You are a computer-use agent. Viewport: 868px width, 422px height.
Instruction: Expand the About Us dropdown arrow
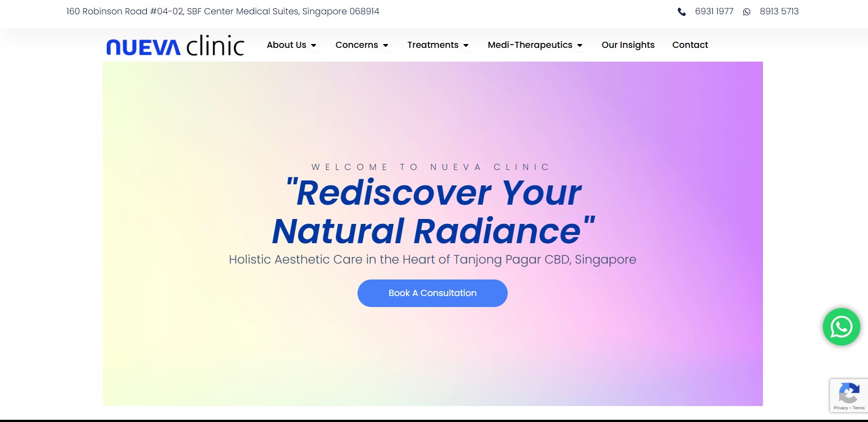pos(314,46)
